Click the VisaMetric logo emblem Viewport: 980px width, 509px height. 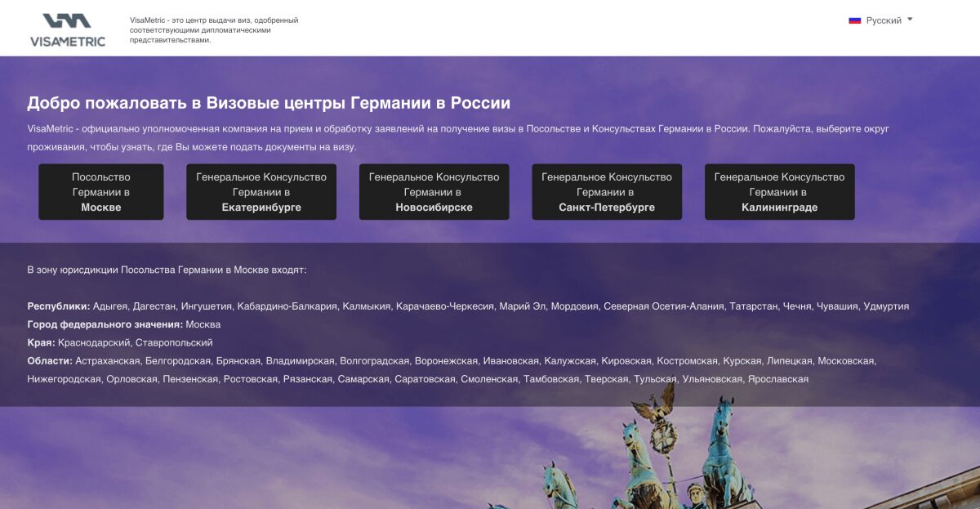[x=67, y=21]
